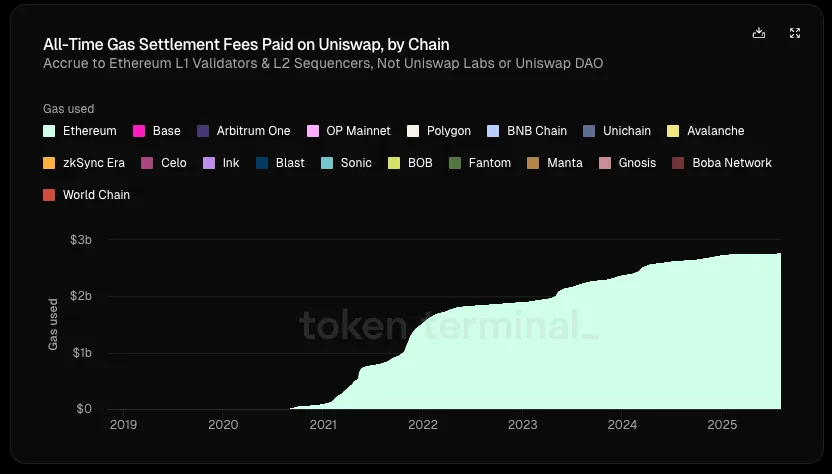Click the Fantom legend entry
832x474 pixels.
[480, 163]
